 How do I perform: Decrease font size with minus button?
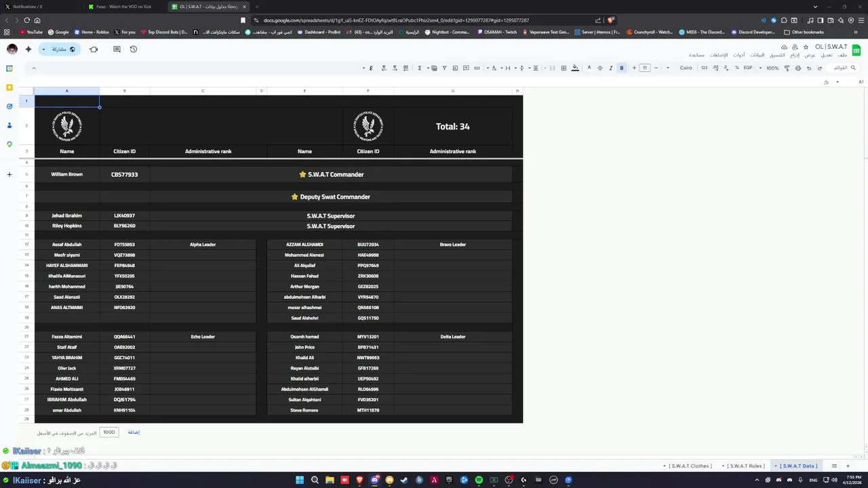tap(656, 68)
